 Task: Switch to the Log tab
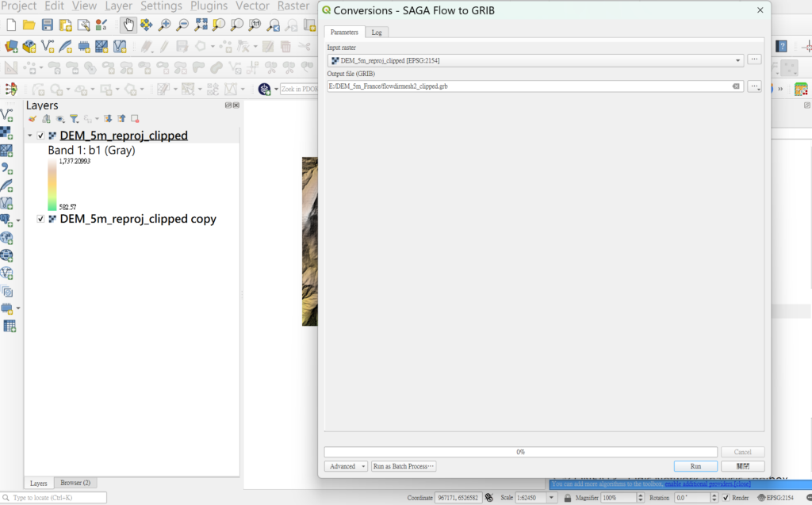[377, 33]
